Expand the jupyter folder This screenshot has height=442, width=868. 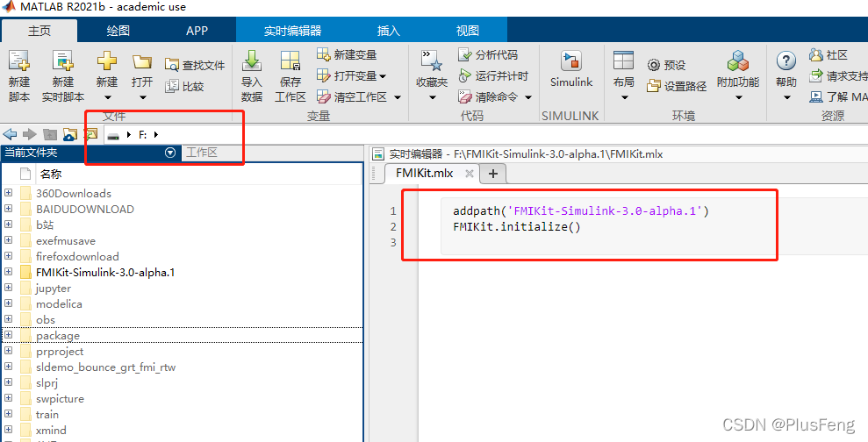(x=8, y=288)
